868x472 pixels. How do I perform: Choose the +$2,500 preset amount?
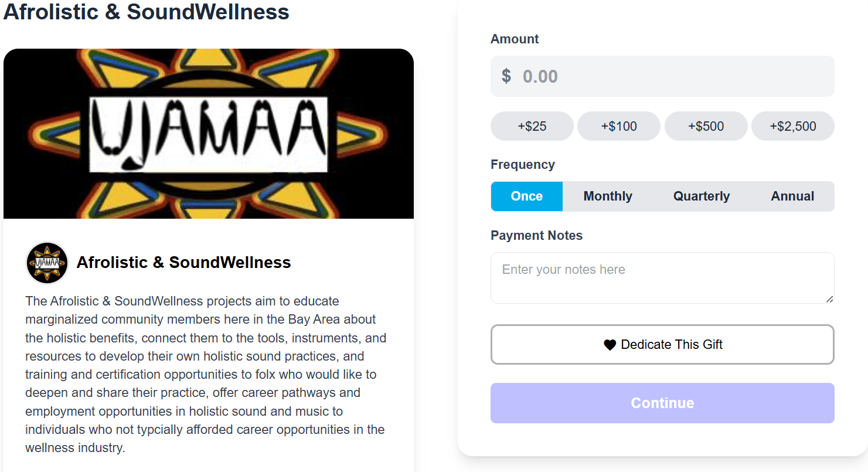[792, 126]
